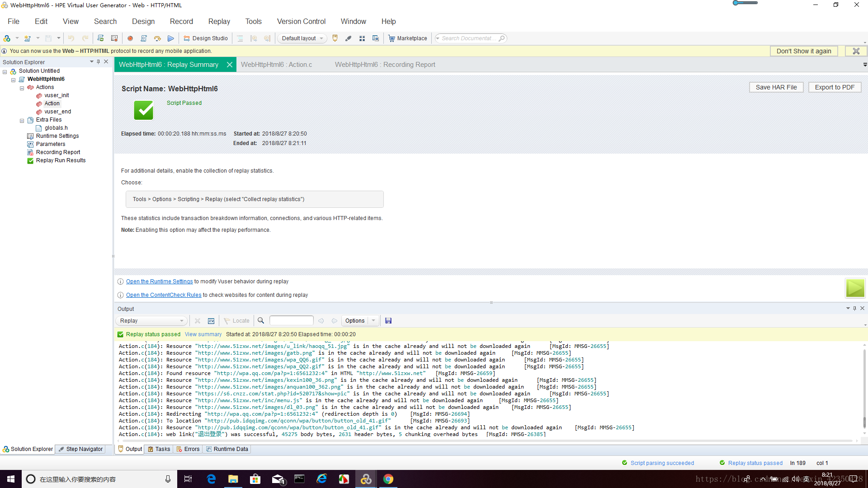Click the View summary link in Output
Image resolution: width=868 pixels, height=488 pixels.
pyautogui.click(x=203, y=334)
